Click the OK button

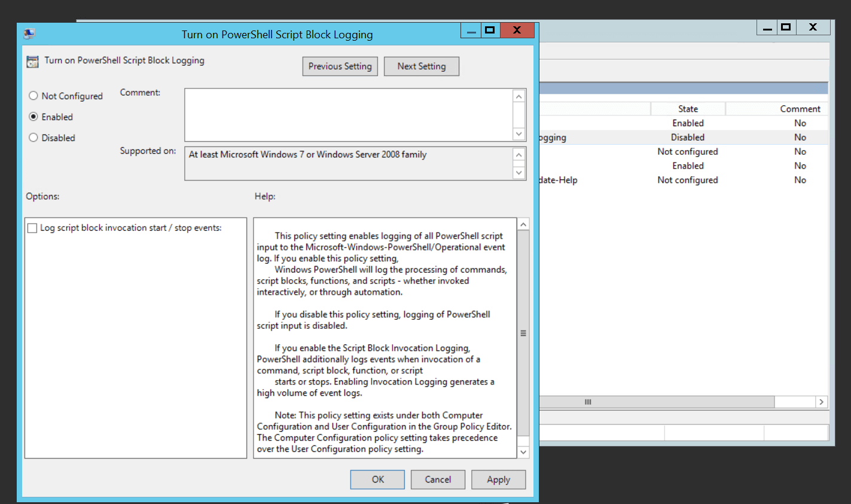click(377, 479)
